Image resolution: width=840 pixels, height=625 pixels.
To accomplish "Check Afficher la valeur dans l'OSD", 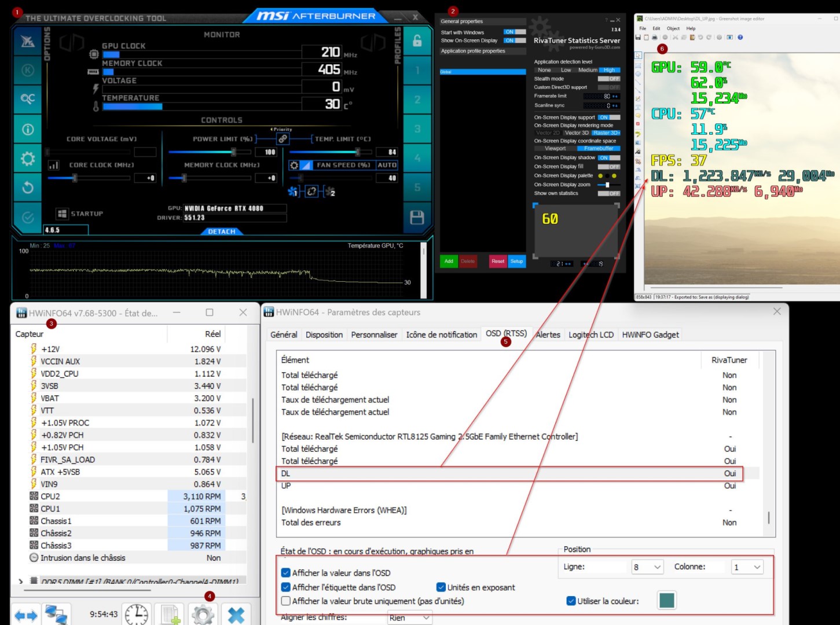I will pos(285,573).
